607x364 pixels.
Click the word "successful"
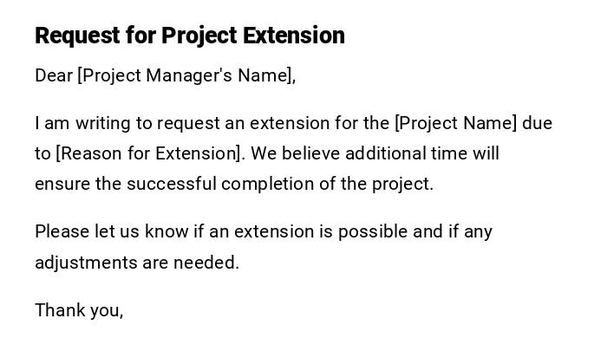[x=172, y=184]
